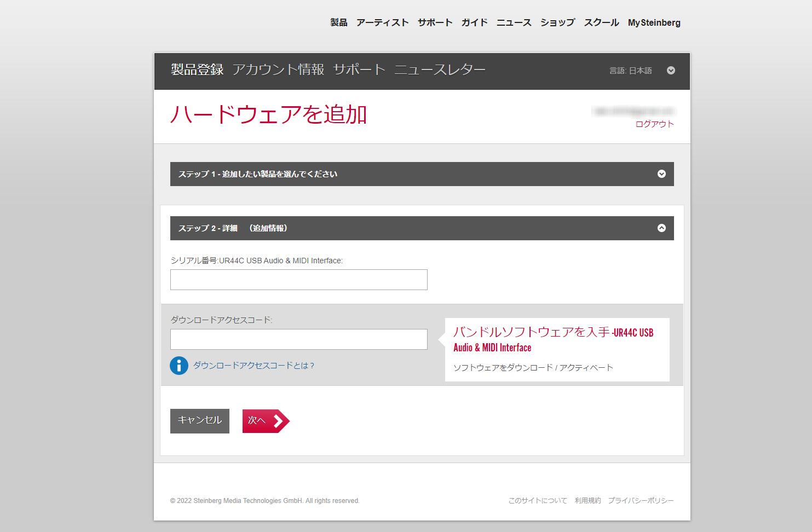Open プライバシーポリシー footer link
The image size is (812, 532).
[x=641, y=501]
